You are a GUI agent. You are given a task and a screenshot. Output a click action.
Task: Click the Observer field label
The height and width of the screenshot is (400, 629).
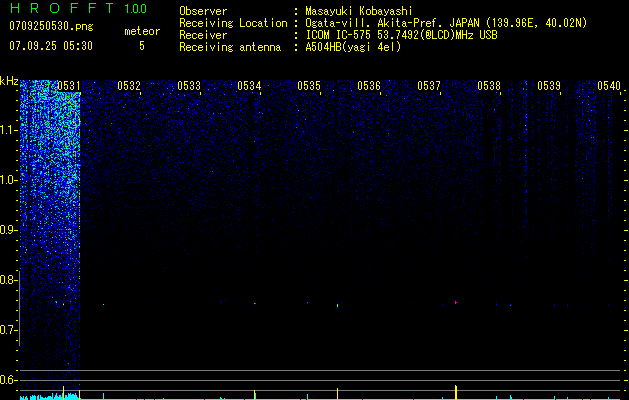(x=203, y=12)
